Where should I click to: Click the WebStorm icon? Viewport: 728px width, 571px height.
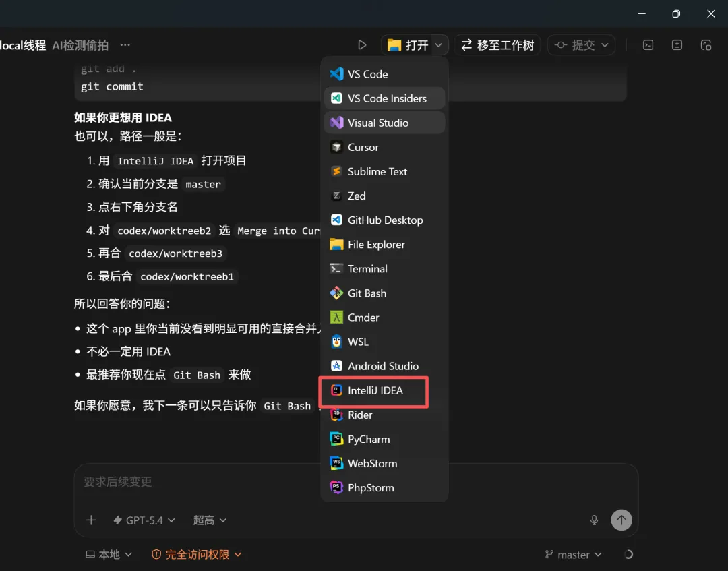(x=336, y=463)
